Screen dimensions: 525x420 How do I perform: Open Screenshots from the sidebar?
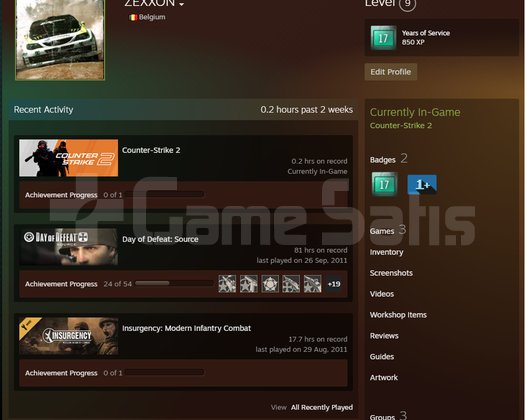(391, 273)
